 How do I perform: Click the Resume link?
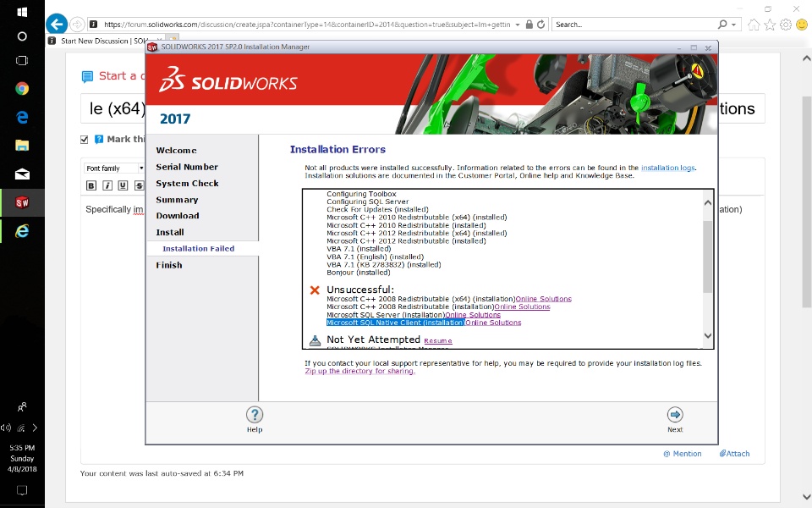pyautogui.click(x=437, y=341)
